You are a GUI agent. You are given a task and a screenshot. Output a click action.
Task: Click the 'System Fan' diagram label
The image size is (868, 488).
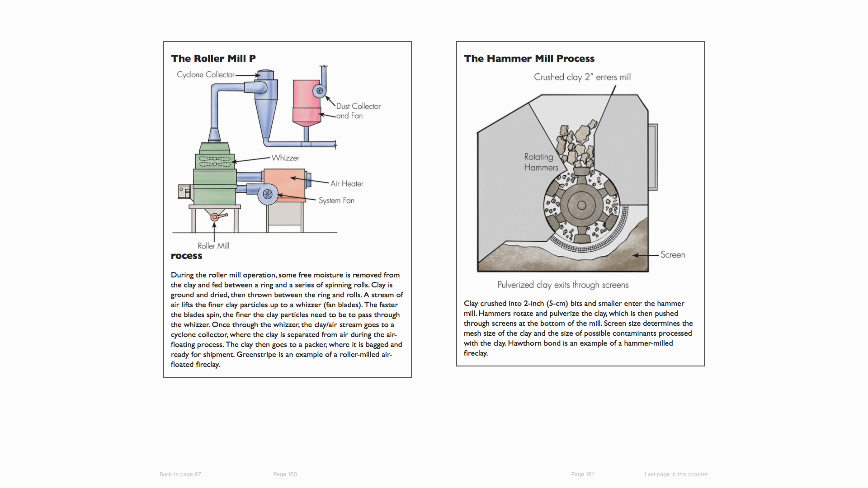tap(336, 200)
